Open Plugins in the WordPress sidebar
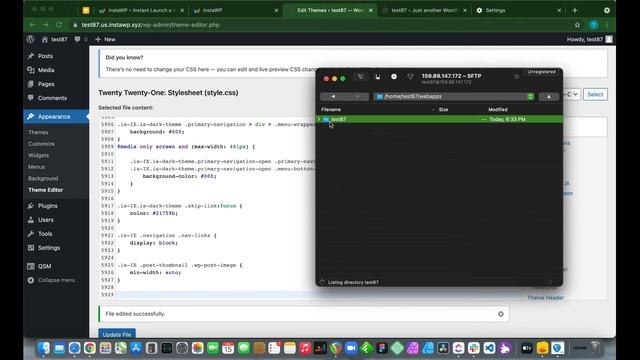The width and height of the screenshot is (640, 360). pyautogui.click(x=47, y=206)
